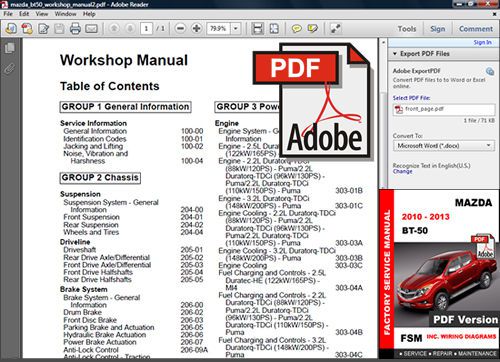Click the Fit width scrolling icon
This screenshot has width=500, height=362.
click(258, 29)
